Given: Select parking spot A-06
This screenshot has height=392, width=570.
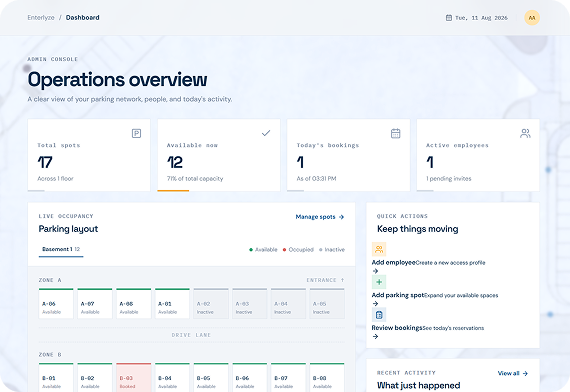Looking at the screenshot, I should (56, 304).
